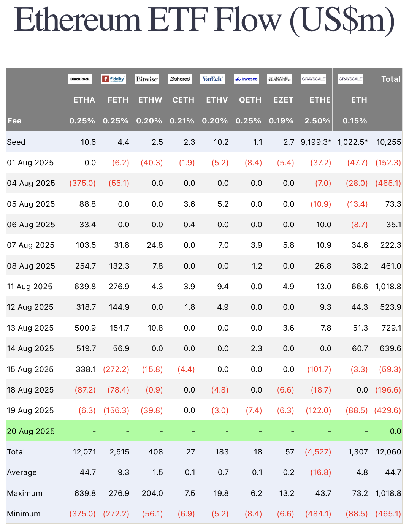Click the Average row label

(22, 472)
